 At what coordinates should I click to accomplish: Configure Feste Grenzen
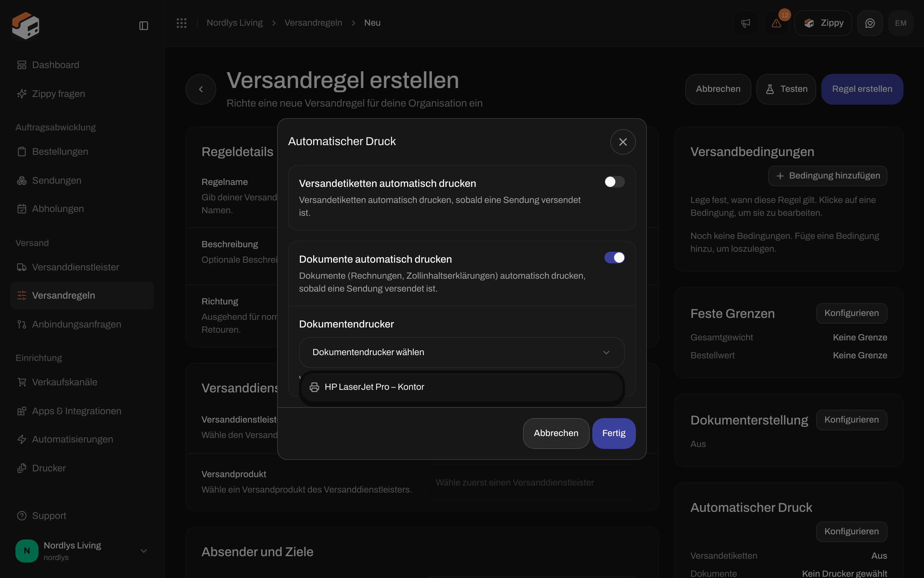click(x=851, y=313)
